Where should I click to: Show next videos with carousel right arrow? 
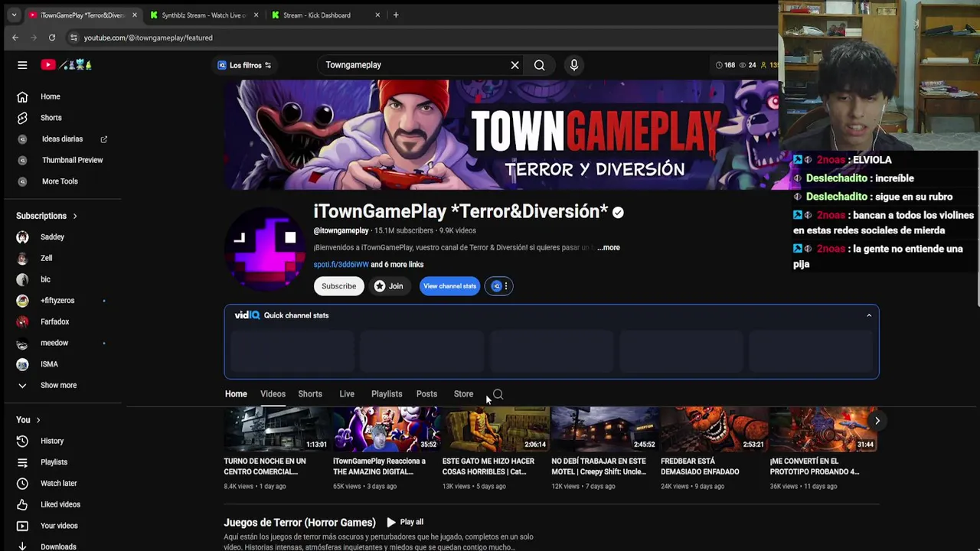pyautogui.click(x=877, y=421)
